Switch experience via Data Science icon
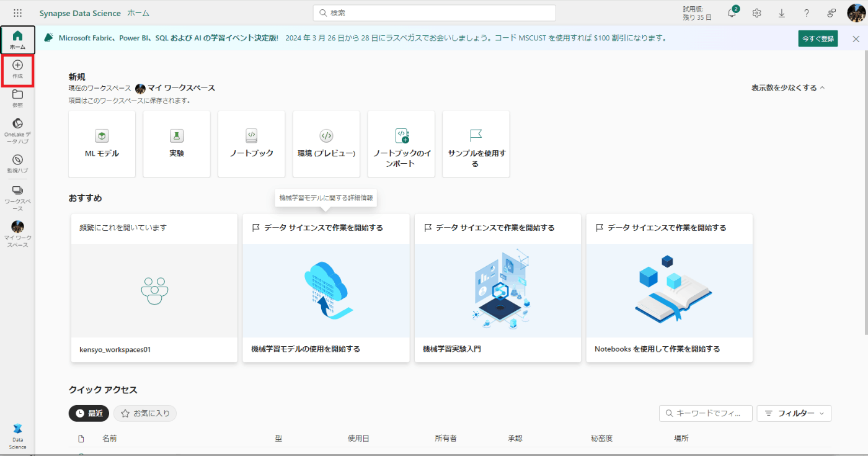The image size is (868, 456). 17,436
